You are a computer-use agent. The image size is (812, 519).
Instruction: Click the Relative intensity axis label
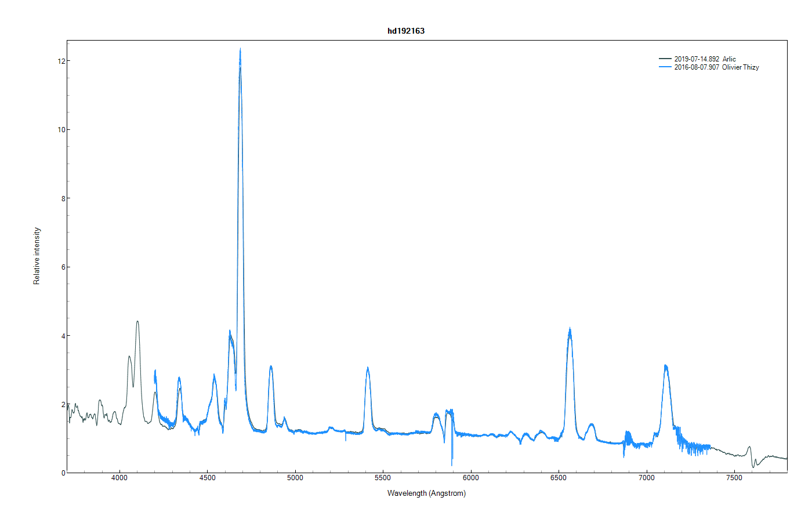tap(37, 256)
